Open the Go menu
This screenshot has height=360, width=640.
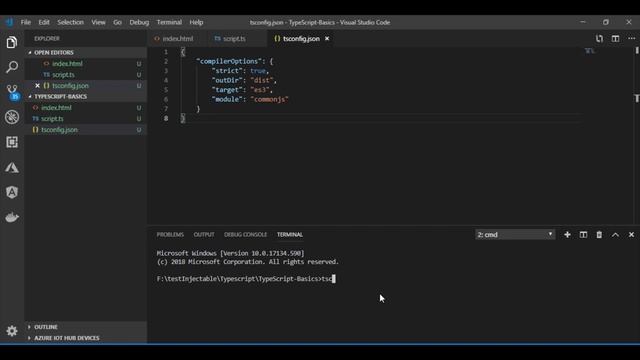pyautogui.click(x=118, y=22)
